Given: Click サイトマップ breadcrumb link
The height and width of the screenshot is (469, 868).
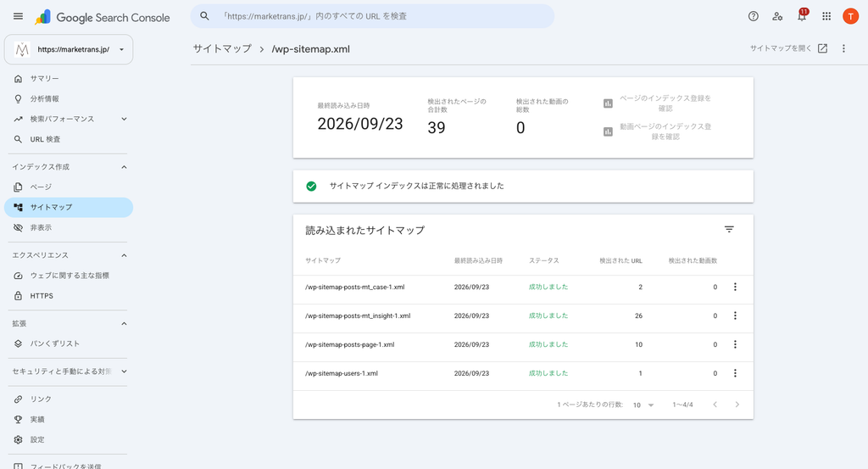Looking at the screenshot, I should (222, 48).
